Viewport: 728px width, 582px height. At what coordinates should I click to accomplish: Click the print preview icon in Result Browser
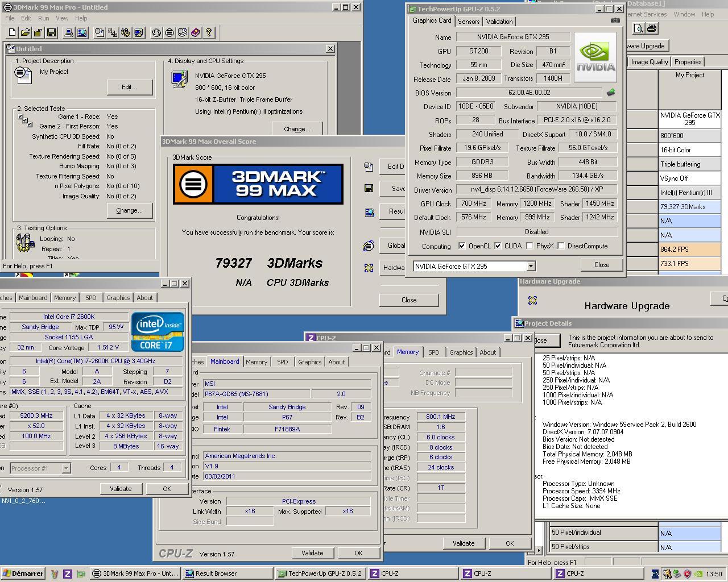[639, 28]
